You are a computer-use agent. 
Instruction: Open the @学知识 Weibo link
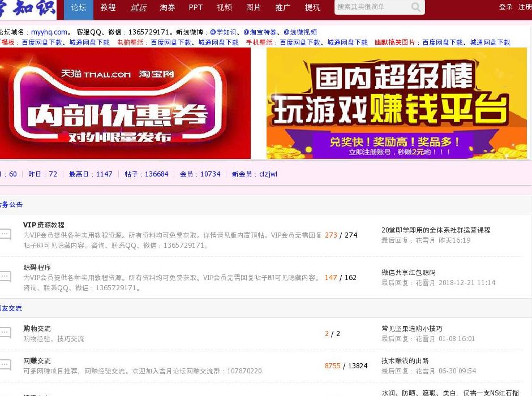[x=222, y=32]
